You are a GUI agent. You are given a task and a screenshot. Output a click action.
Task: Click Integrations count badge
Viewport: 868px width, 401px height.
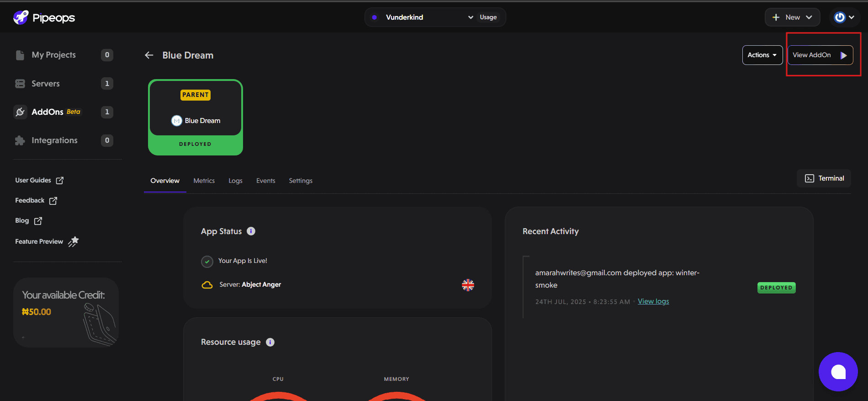point(107,140)
